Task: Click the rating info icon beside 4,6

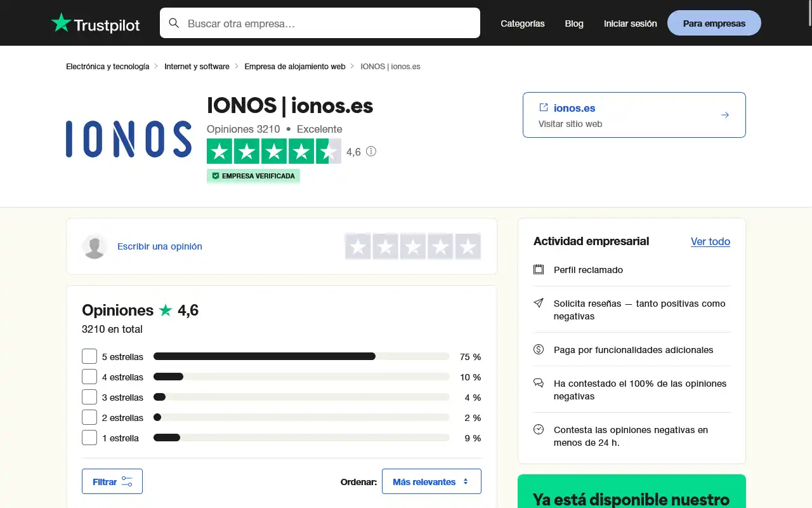Action: click(371, 151)
